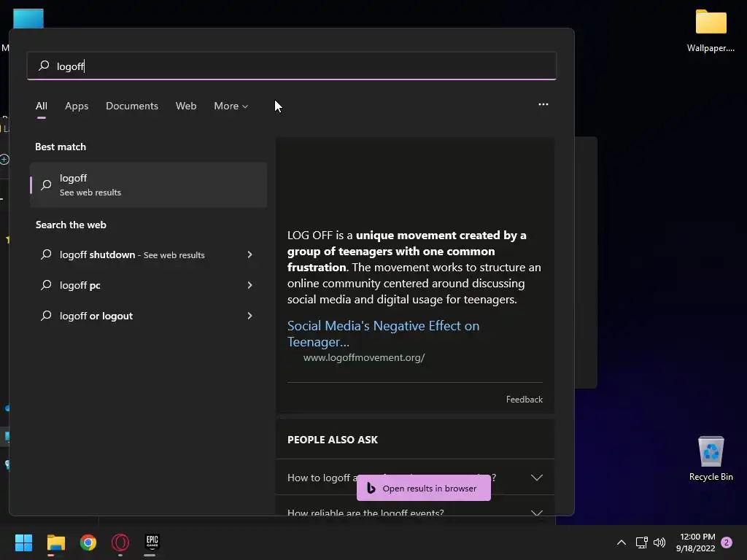Screen dimensions: 747x560
Task: Show hidden system tray icons
Action: 622,542
